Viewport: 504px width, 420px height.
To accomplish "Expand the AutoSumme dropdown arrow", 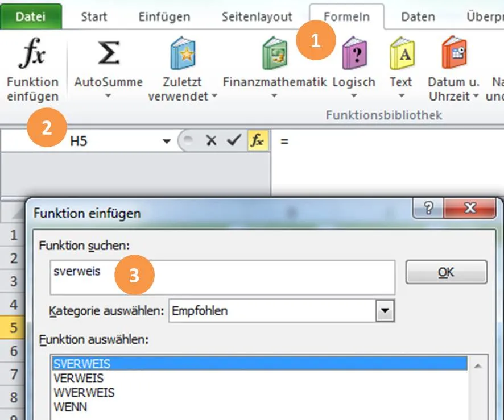I will [x=107, y=97].
